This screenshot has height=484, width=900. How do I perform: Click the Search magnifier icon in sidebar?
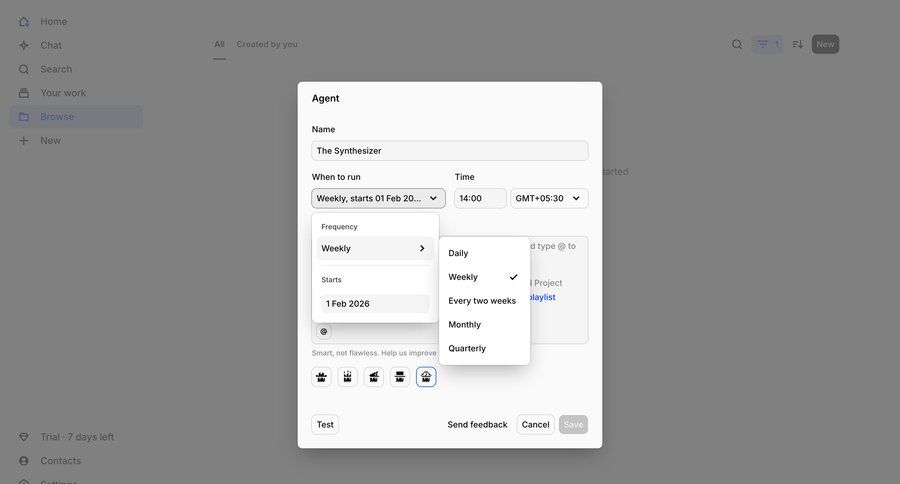click(24, 69)
